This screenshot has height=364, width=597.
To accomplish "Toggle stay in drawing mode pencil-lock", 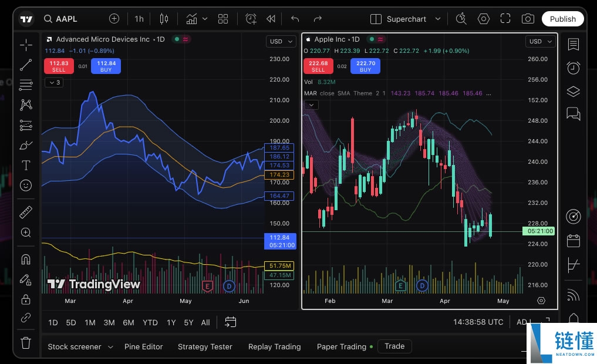I will tap(26, 280).
